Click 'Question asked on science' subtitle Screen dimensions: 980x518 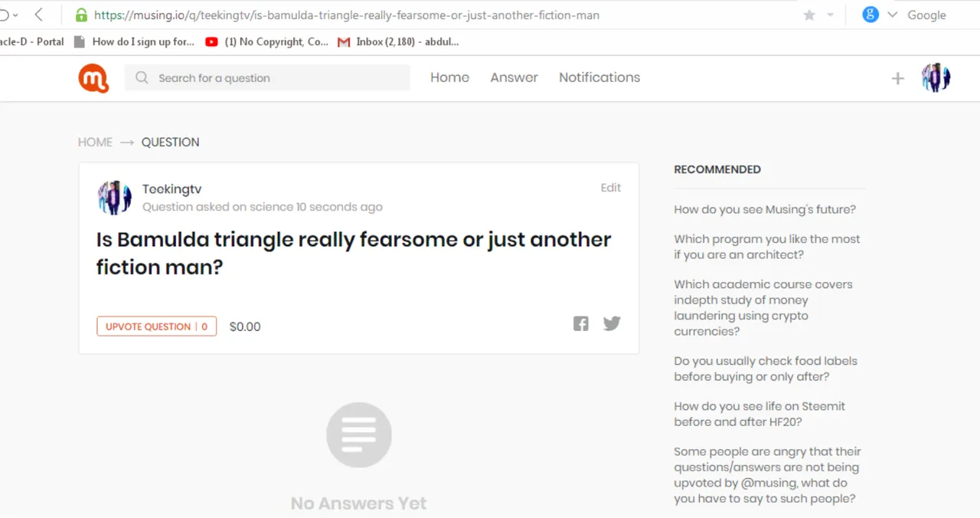click(x=263, y=207)
